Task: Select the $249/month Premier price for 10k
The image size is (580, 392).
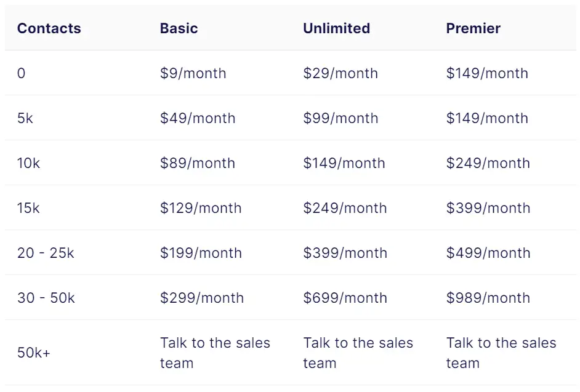Action: (488, 163)
